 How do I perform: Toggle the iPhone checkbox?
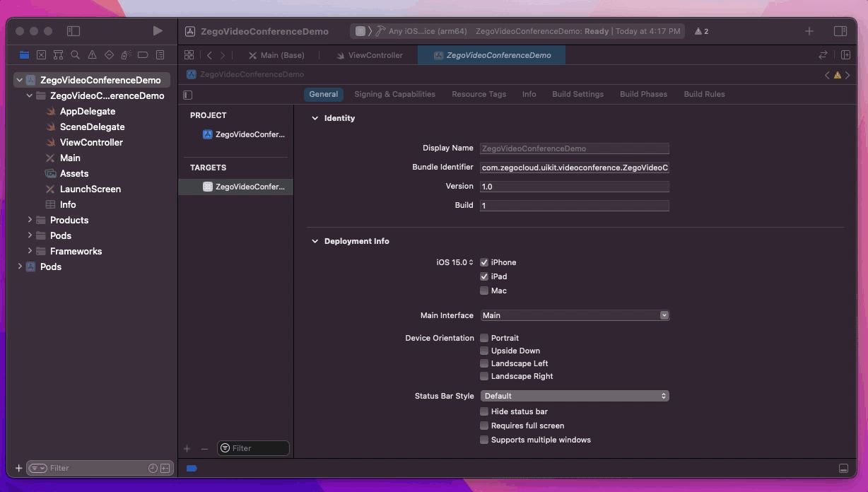(x=484, y=262)
